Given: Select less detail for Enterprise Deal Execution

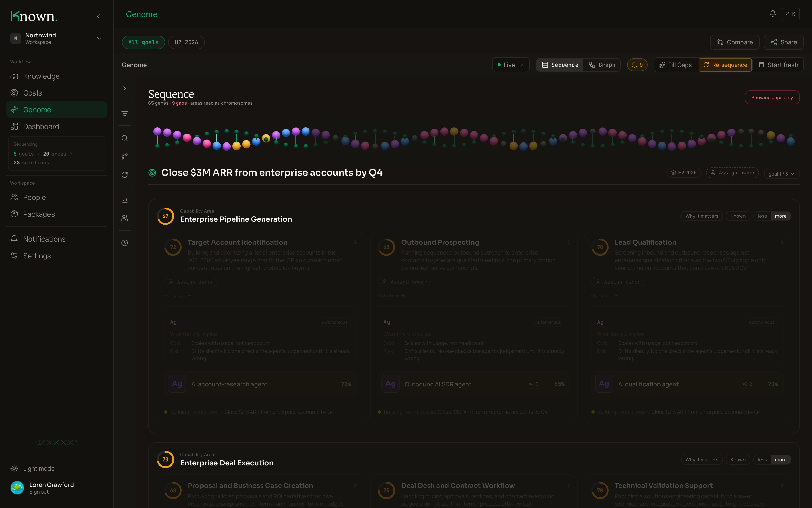Looking at the screenshot, I should (762, 460).
